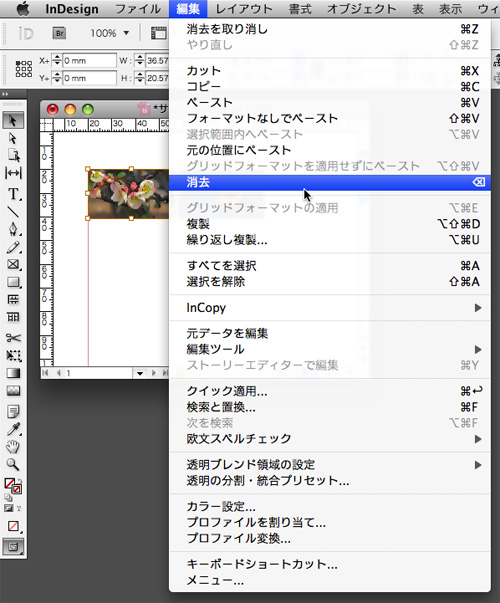Click the placed flower image on the page
Viewport: 500px width, 603px height.
(128, 194)
